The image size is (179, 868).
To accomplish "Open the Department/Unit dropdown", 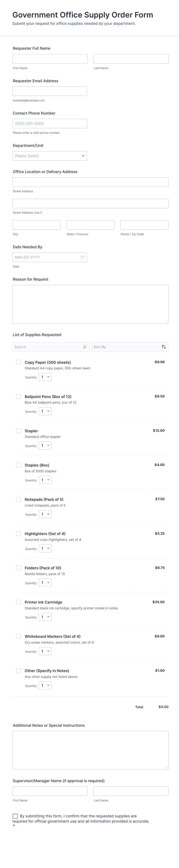I will pyautogui.click(x=49, y=156).
